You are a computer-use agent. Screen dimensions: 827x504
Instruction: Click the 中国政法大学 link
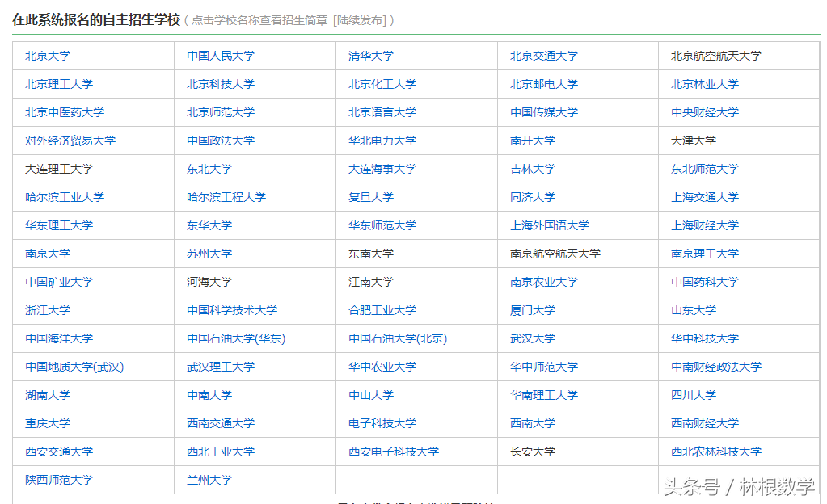pos(221,141)
